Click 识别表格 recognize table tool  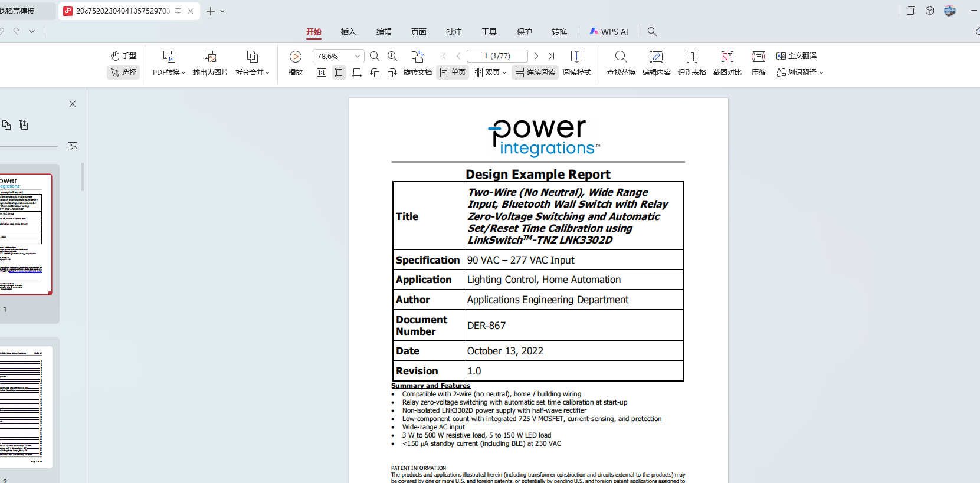point(692,64)
